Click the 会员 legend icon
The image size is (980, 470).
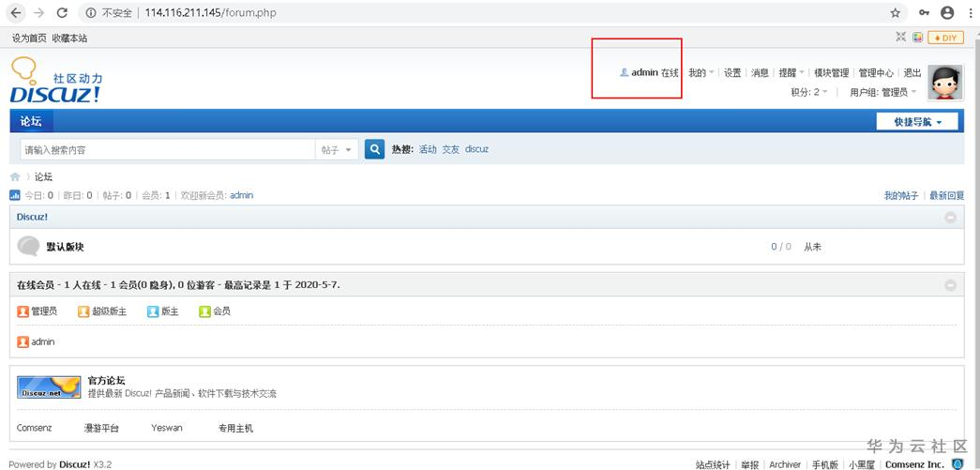click(205, 311)
